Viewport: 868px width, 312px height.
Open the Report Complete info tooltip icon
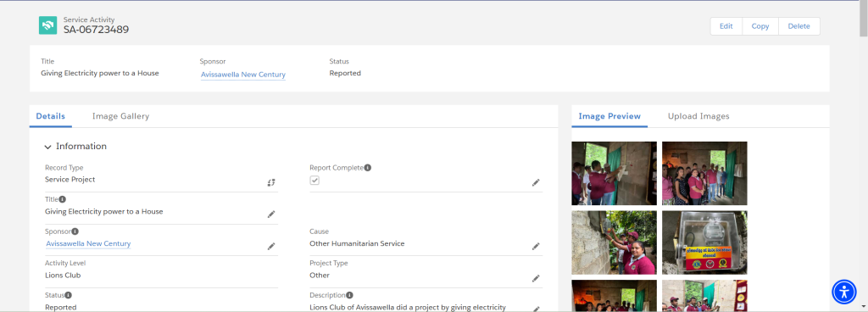click(x=368, y=168)
